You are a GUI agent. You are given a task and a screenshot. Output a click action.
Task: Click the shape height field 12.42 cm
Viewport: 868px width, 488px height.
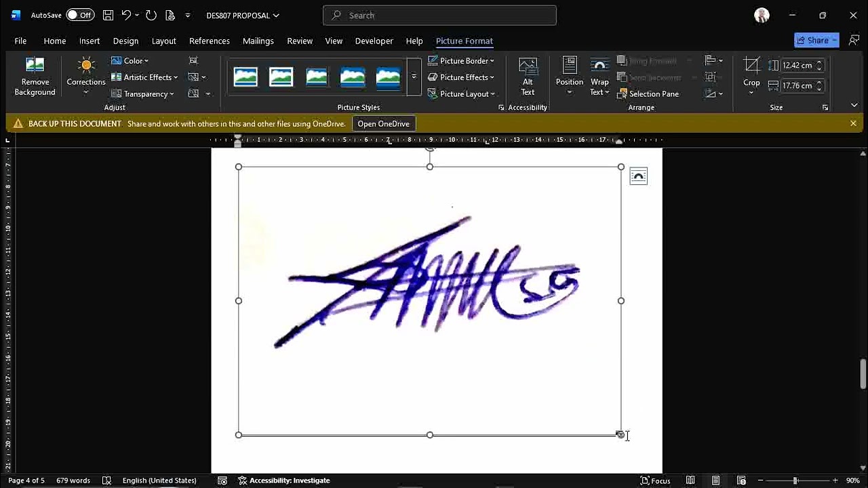797,65
